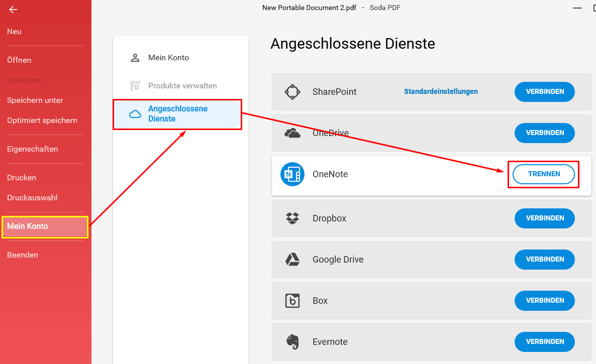Choose Speichern unter
The width and height of the screenshot is (596, 364).
click(x=35, y=100)
